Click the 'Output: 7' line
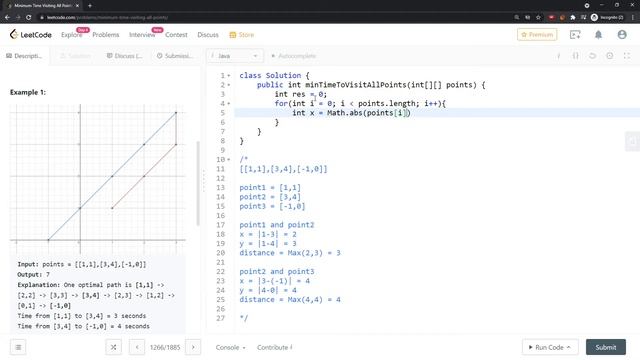This screenshot has width=640, height=360. tap(33, 275)
